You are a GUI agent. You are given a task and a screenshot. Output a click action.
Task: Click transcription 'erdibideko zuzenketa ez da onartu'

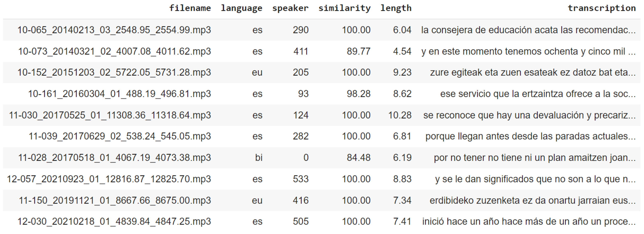532,201
